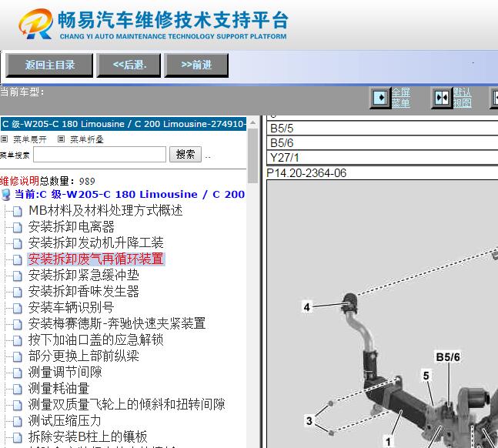
Task: Click the root node computer icon
Action: coord(6,195)
